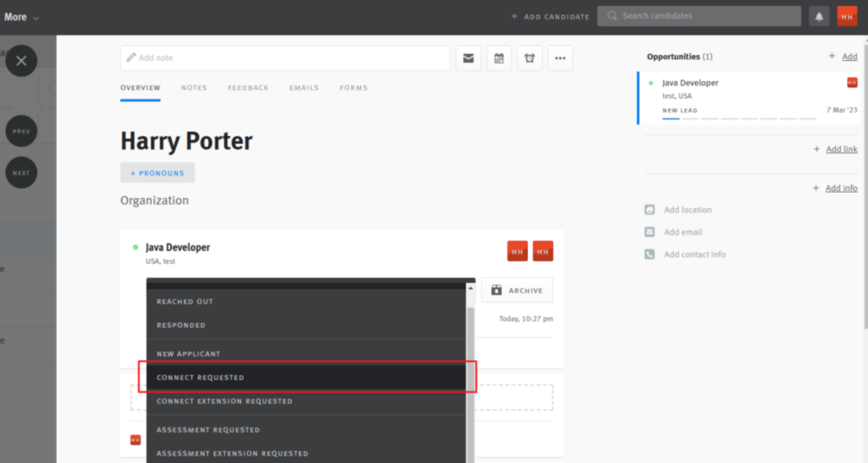This screenshot has height=463, width=868.
Task: Click the Next candidate circular button
Action: tap(21, 172)
